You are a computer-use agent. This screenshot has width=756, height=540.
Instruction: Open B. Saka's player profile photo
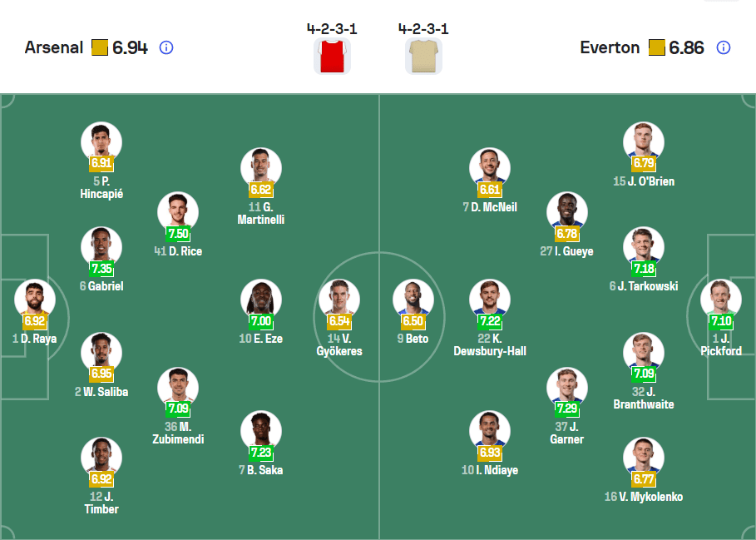coord(260,426)
